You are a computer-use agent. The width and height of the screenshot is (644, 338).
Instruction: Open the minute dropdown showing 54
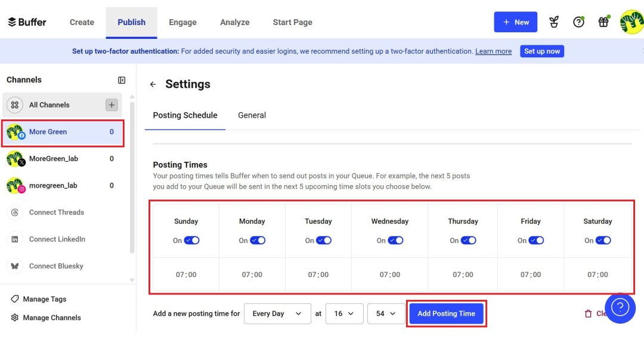(386, 314)
